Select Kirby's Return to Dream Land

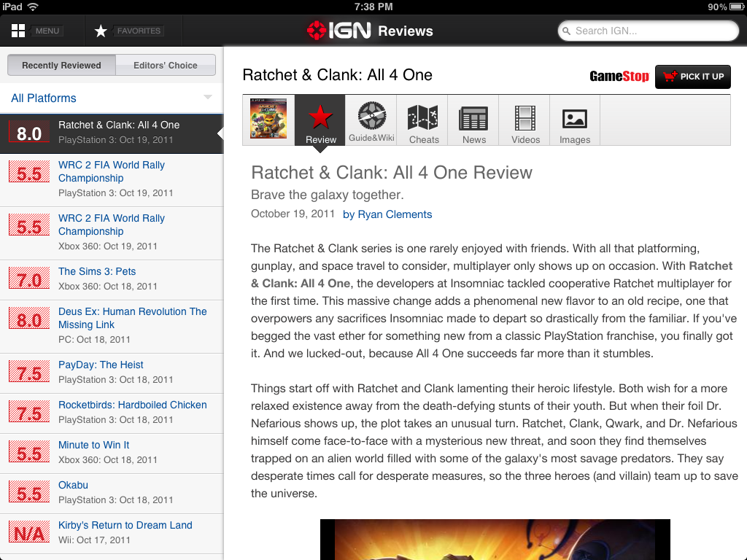[125, 525]
